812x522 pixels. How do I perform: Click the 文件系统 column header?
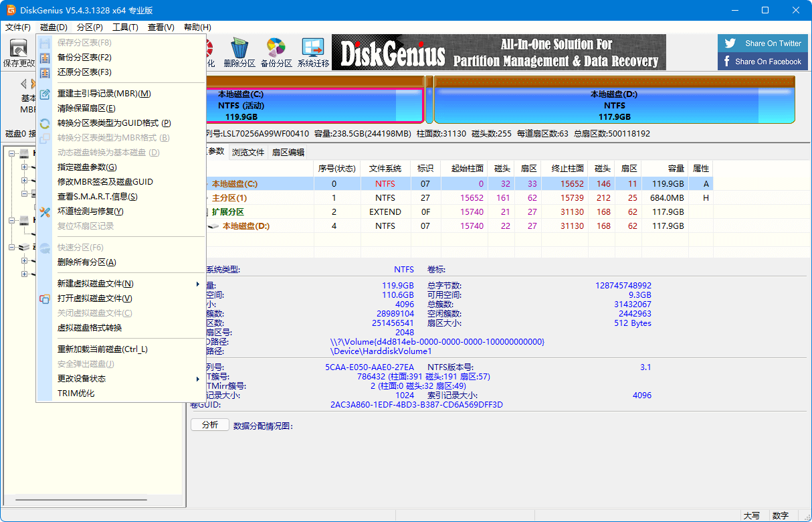385,168
